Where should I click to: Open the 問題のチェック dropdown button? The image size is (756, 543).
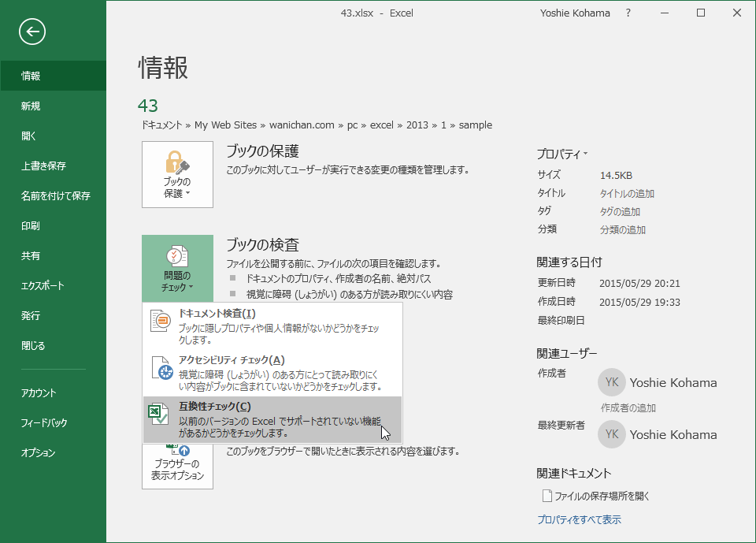tap(177, 269)
